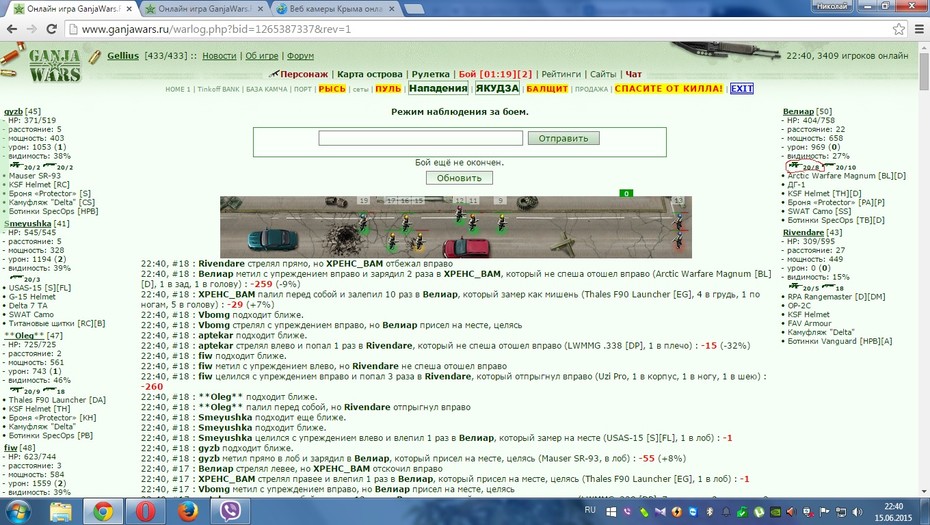Click the ЯКУДЗА shortcut
Image resolution: width=930 pixels, height=525 pixels.
(497, 88)
